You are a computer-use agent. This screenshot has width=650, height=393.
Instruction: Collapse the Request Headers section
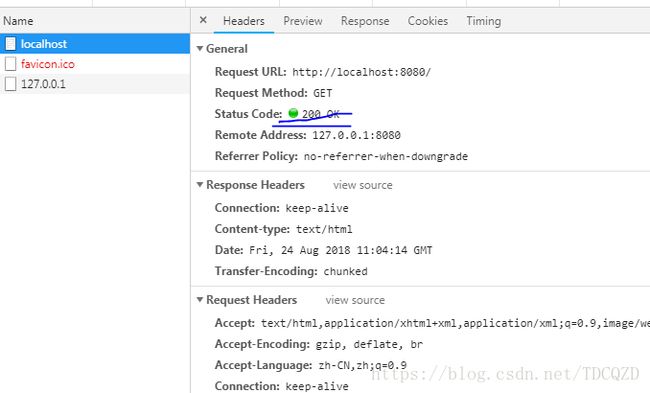click(x=200, y=299)
